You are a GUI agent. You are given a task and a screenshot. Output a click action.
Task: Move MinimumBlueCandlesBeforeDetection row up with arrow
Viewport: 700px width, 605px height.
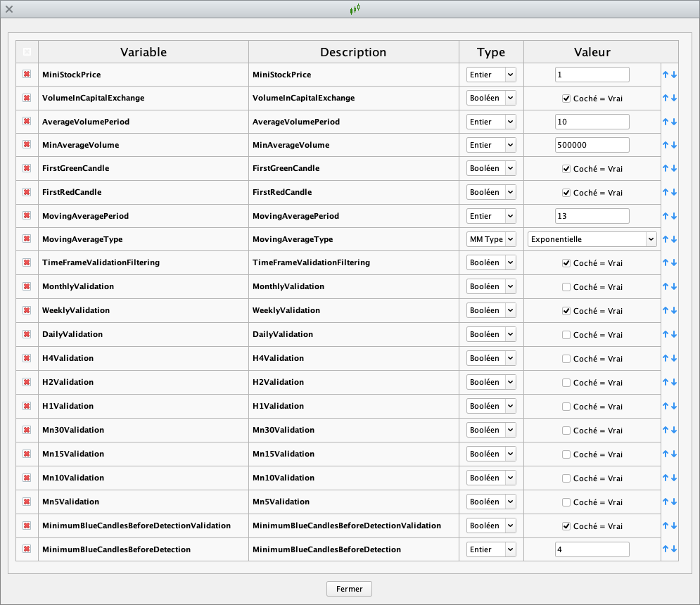tap(665, 550)
